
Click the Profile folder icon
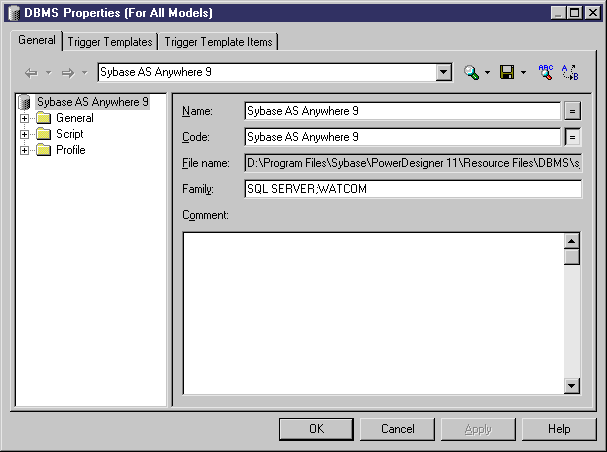click(43, 150)
